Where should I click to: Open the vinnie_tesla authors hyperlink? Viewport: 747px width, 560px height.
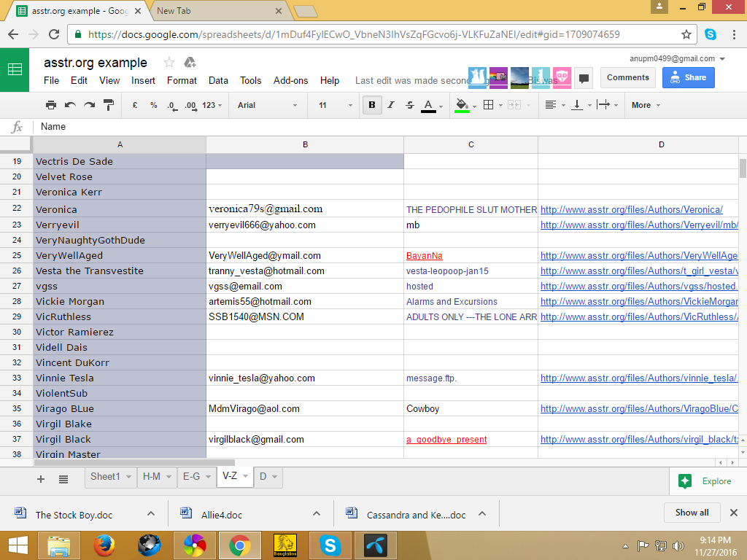[639, 378]
